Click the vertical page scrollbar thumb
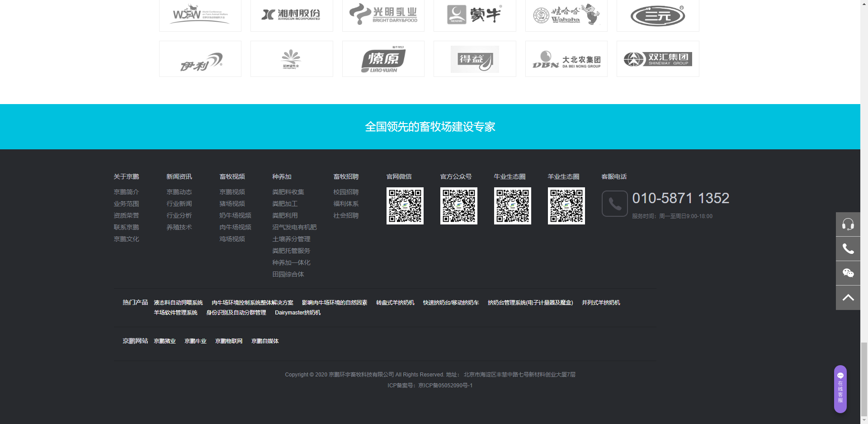 (x=864, y=380)
